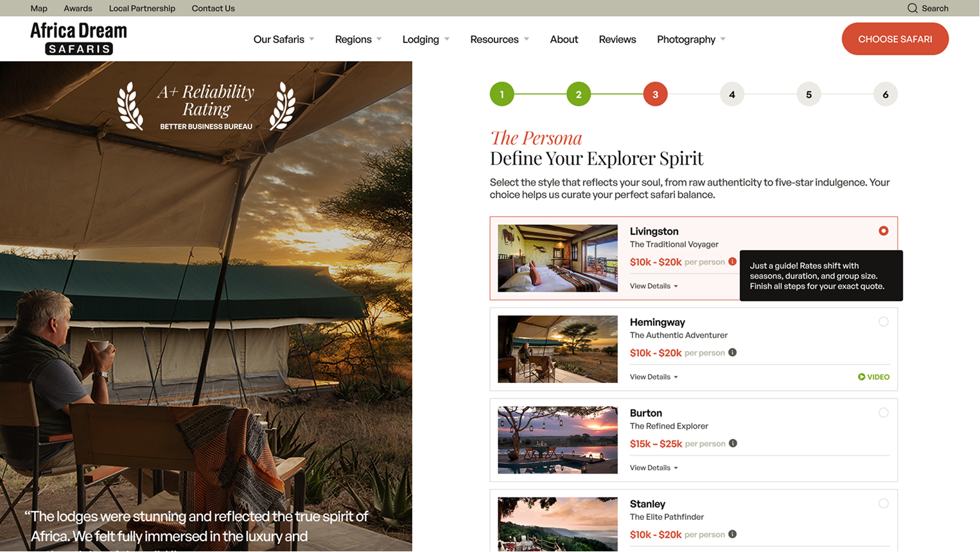Viewport: 980px width, 552px height.
Task: Open the Awards page from the top menu
Action: (x=78, y=8)
